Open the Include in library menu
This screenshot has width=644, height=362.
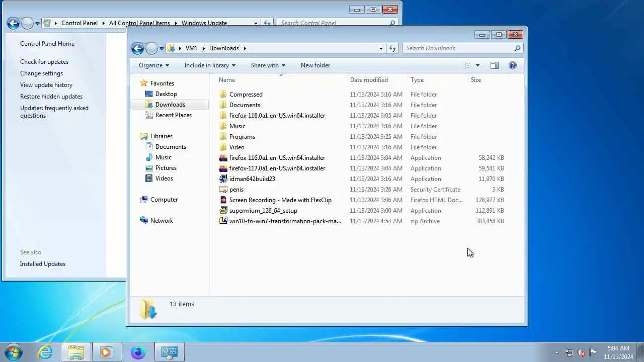coord(210,65)
